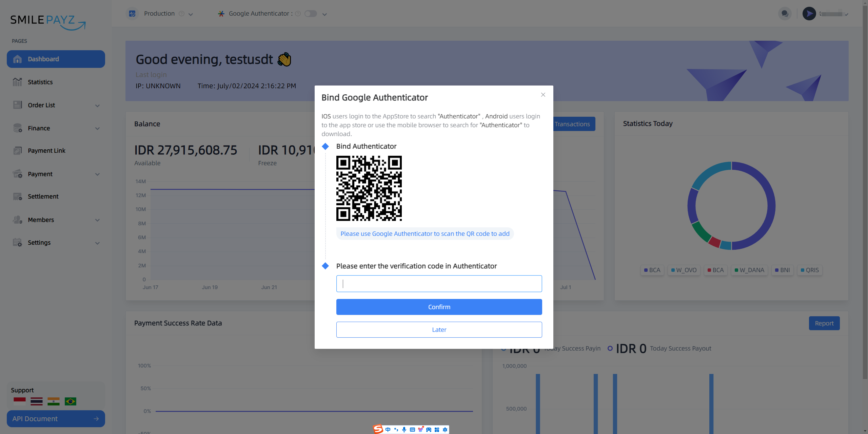Image resolution: width=868 pixels, height=434 pixels.
Task: Click the Members user icon
Action: point(18,220)
